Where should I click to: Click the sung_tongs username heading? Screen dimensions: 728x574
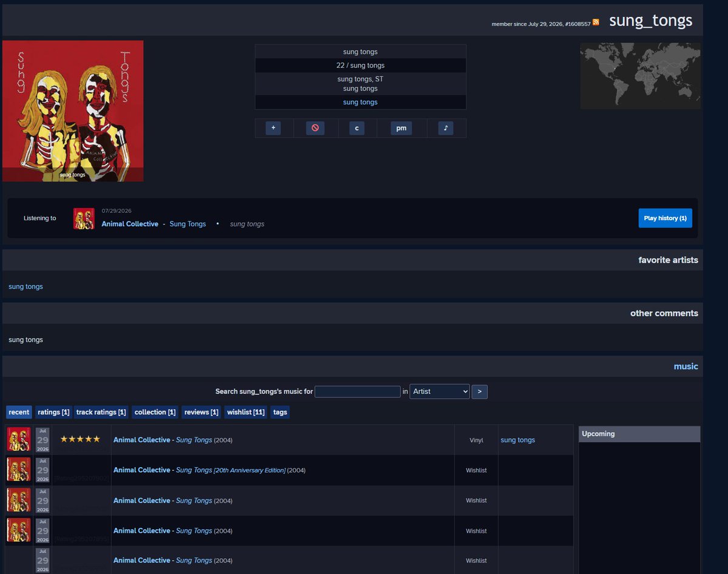(650, 20)
